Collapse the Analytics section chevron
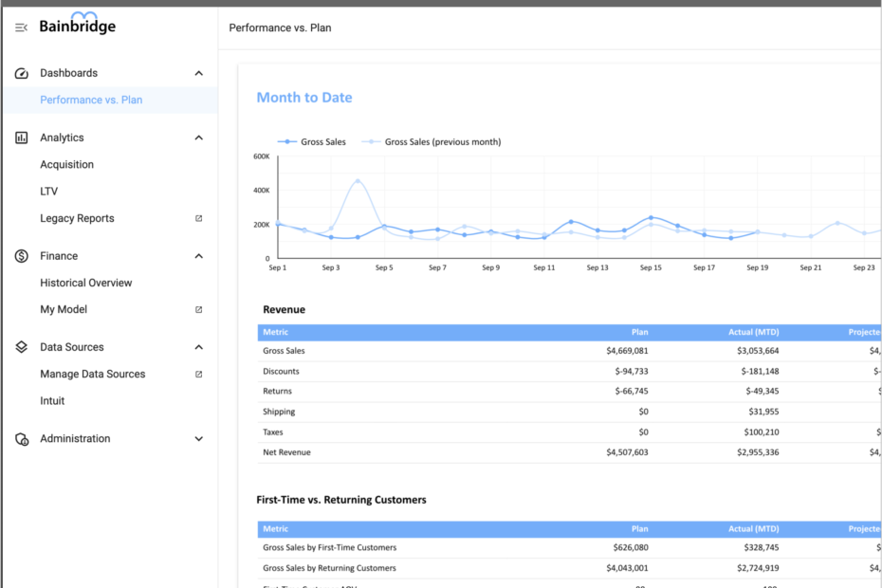Screen dimensions: 882x588 coord(198,138)
